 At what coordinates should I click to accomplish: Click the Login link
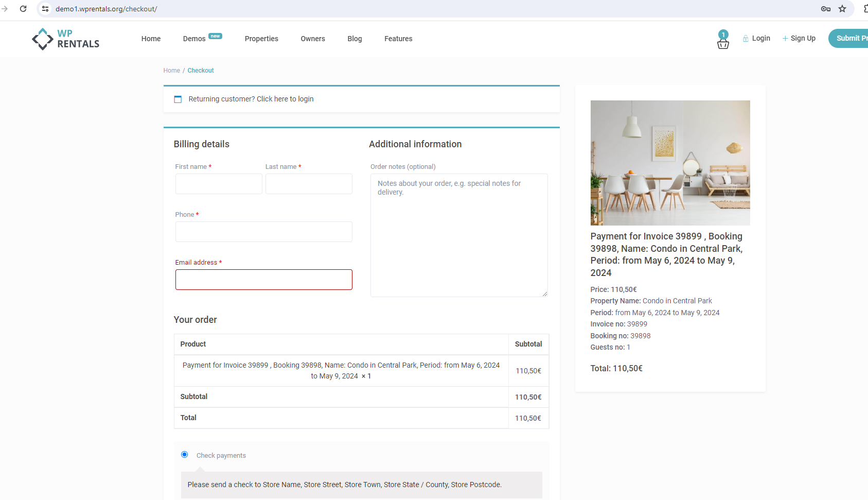pos(761,38)
